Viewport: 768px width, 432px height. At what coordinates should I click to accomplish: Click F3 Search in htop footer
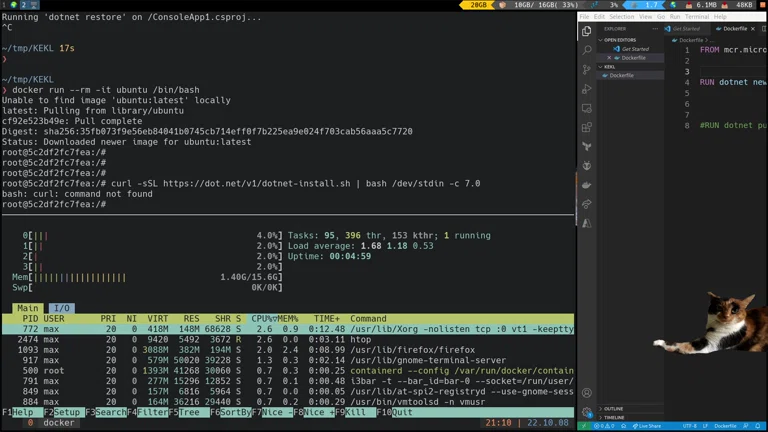click(x=106, y=412)
